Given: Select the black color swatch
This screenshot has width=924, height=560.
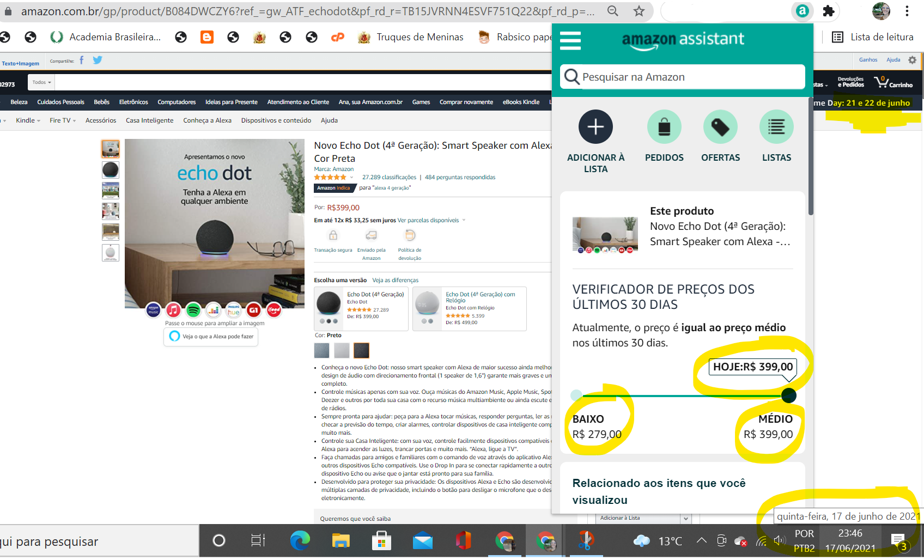Looking at the screenshot, I should pyautogui.click(x=361, y=350).
